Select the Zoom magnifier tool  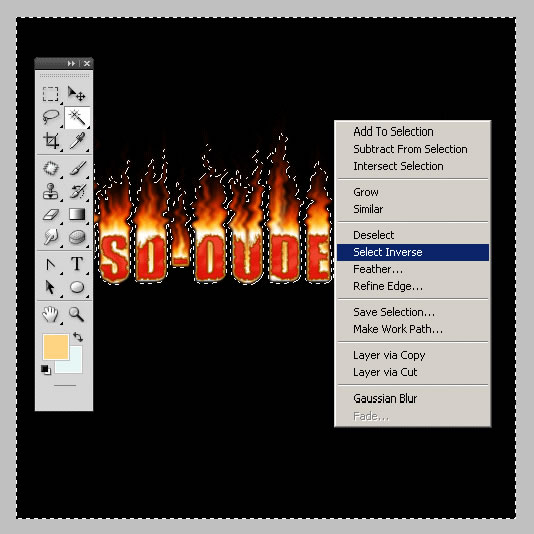[x=76, y=314]
